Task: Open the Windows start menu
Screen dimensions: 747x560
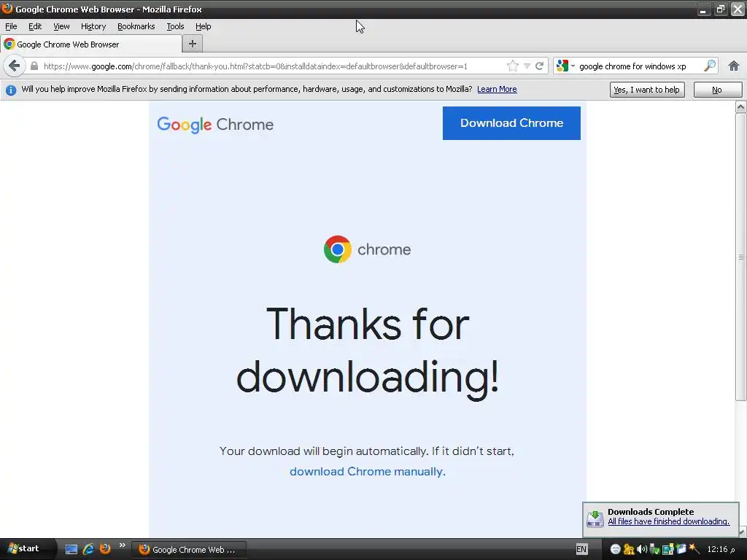Action: pyautogui.click(x=27, y=549)
